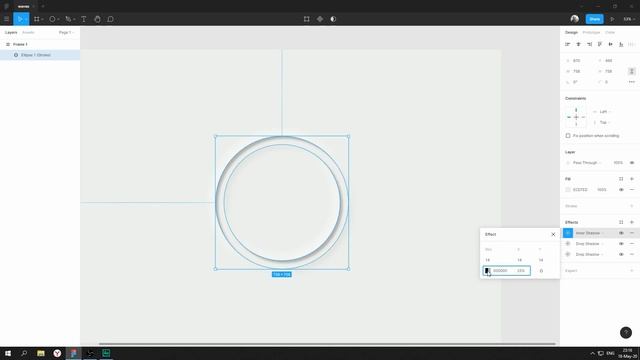The image size is (640, 360).
Task: Open horizontal constraint Left dropdown
Action: click(x=605, y=111)
